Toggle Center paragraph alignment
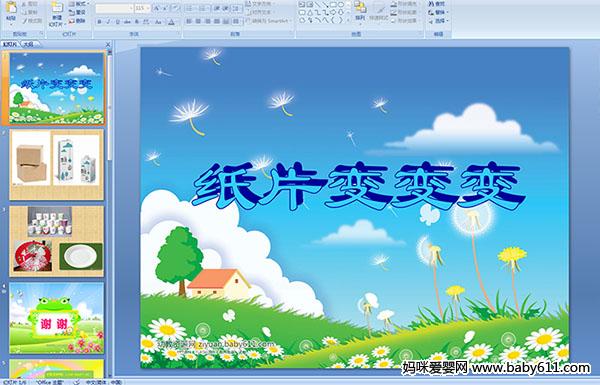The image size is (600, 385). point(198,21)
